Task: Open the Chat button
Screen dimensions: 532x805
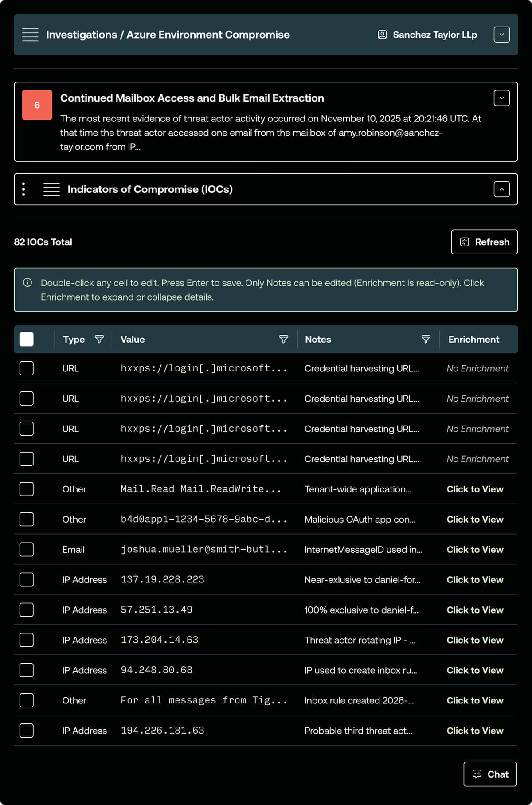Action: coord(490,774)
